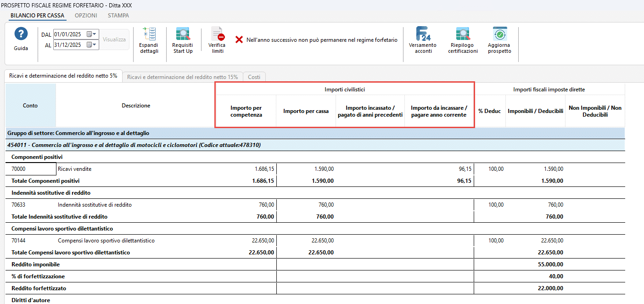
Task: Click Non Imponibili / Non Deducibili header
Action: (x=595, y=111)
